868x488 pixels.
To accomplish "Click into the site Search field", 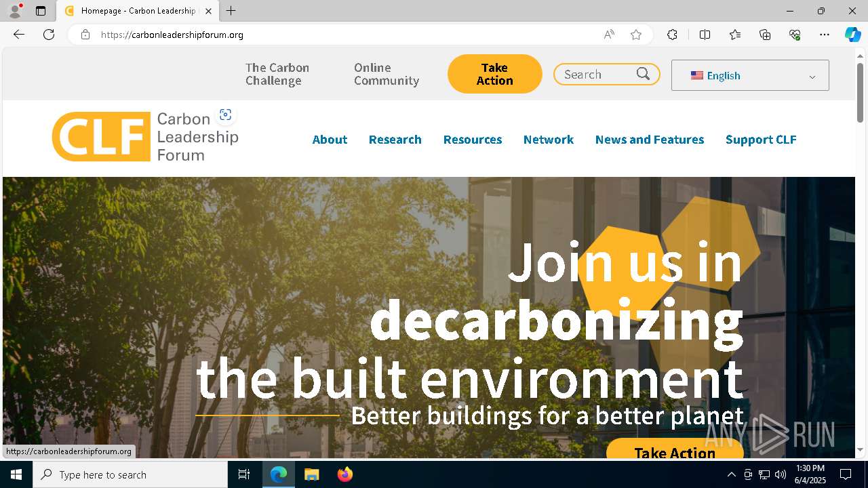I will [x=598, y=75].
